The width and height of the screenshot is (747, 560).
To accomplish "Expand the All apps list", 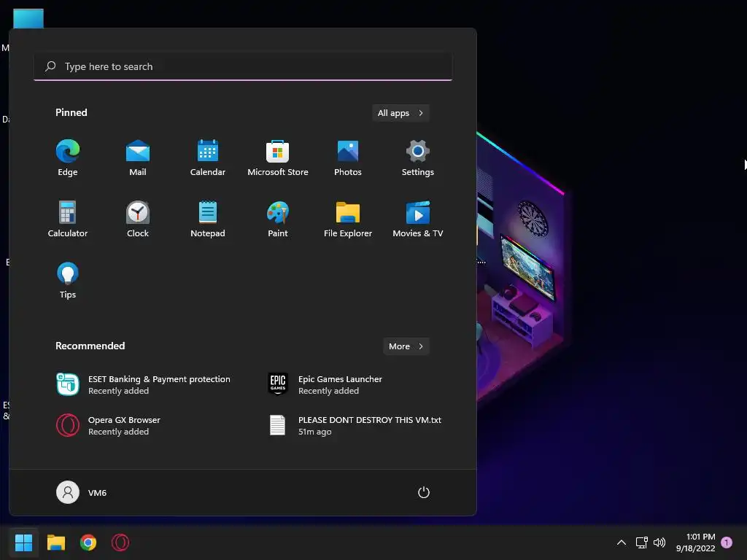I will pos(400,113).
